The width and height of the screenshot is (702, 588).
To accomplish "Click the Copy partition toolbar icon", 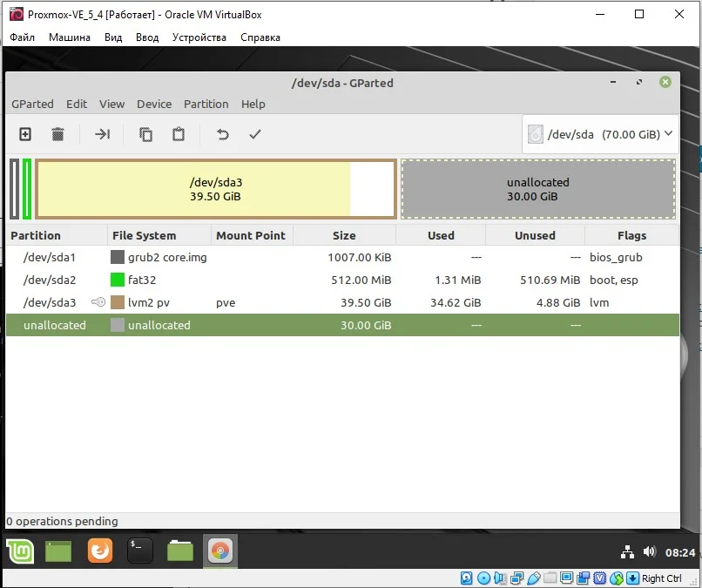I will 146,134.
